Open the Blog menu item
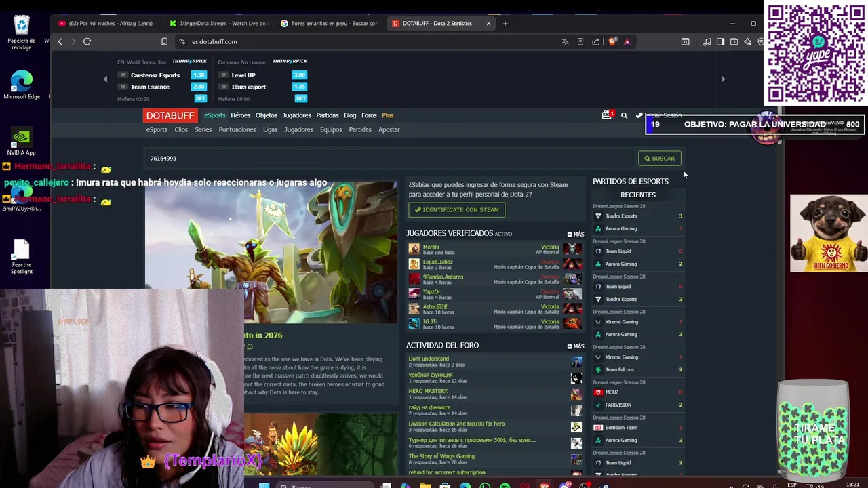Screen dimensions: 868x488 [350, 115]
